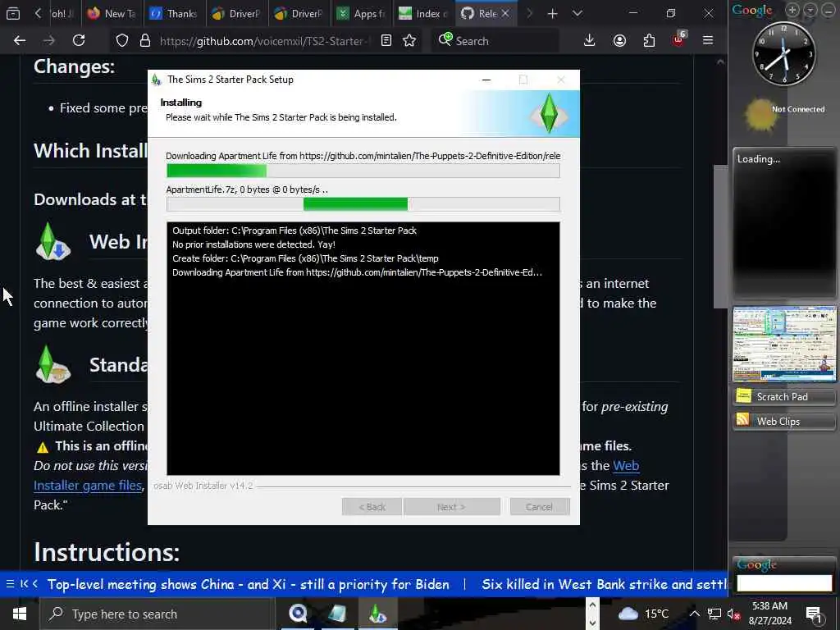Screen dimensions: 840x630
Task: Click the taskbar 'Type here to search' box
Action: [x=157, y=614]
